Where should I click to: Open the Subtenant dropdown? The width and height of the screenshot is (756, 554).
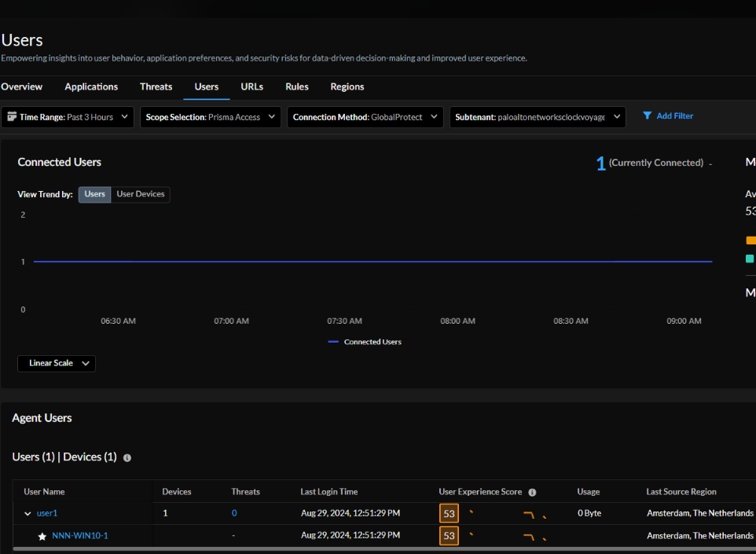[538, 116]
